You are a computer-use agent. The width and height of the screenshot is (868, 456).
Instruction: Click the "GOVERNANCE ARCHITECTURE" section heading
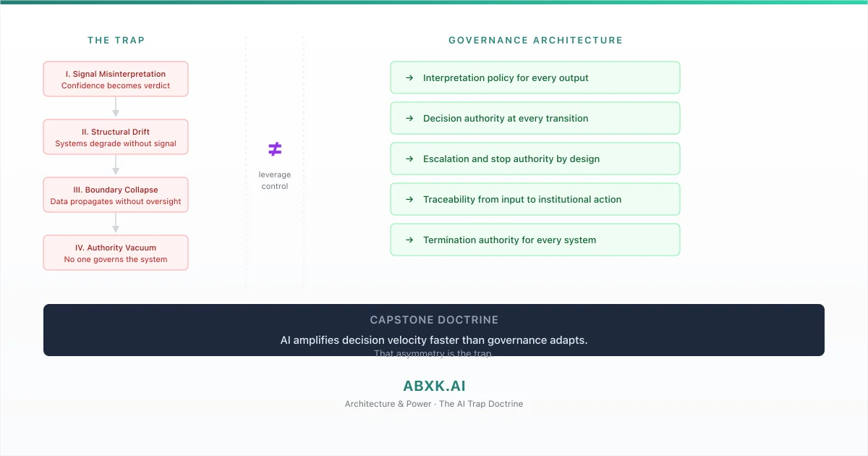tap(535, 41)
